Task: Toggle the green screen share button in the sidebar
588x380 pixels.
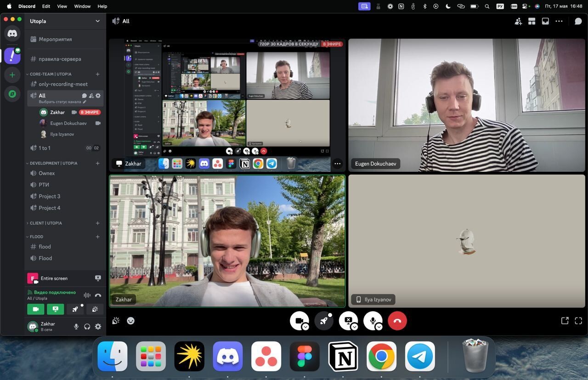Action: click(56, 309)
